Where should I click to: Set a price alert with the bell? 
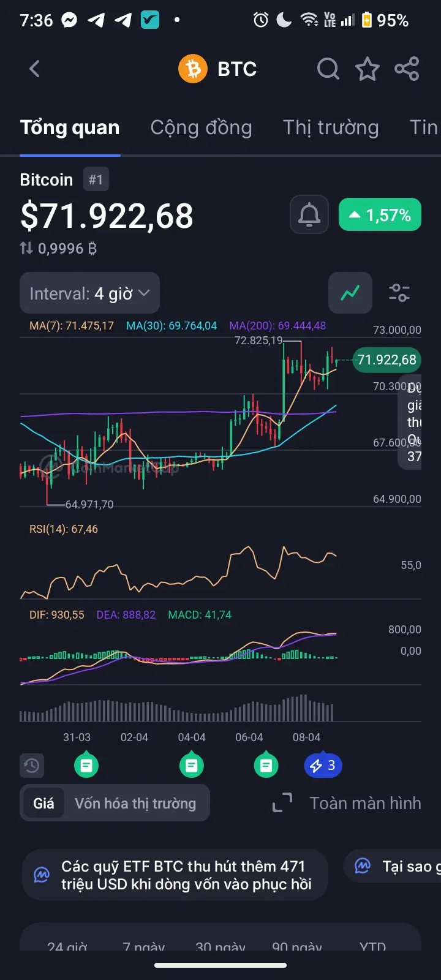[x=309, y=215]
